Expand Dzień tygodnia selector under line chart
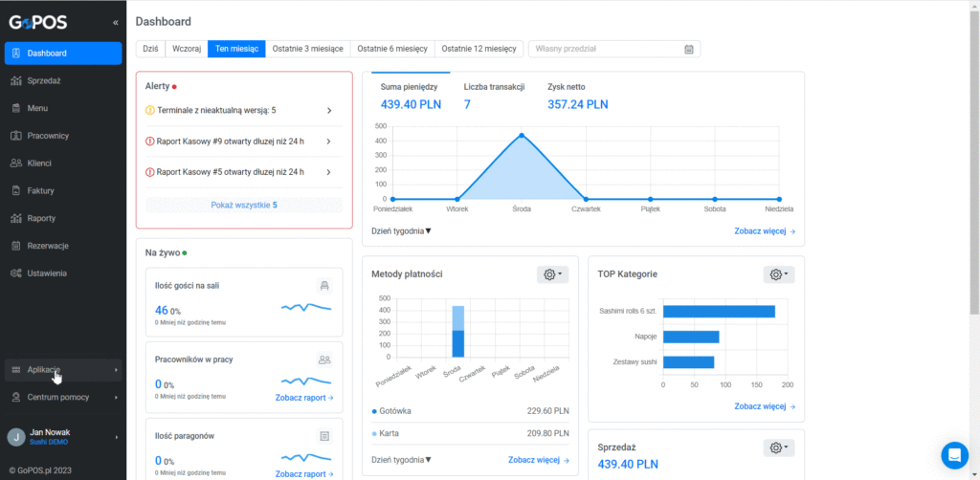The height and width of the screenshot is (480, 980). [401, 231]
